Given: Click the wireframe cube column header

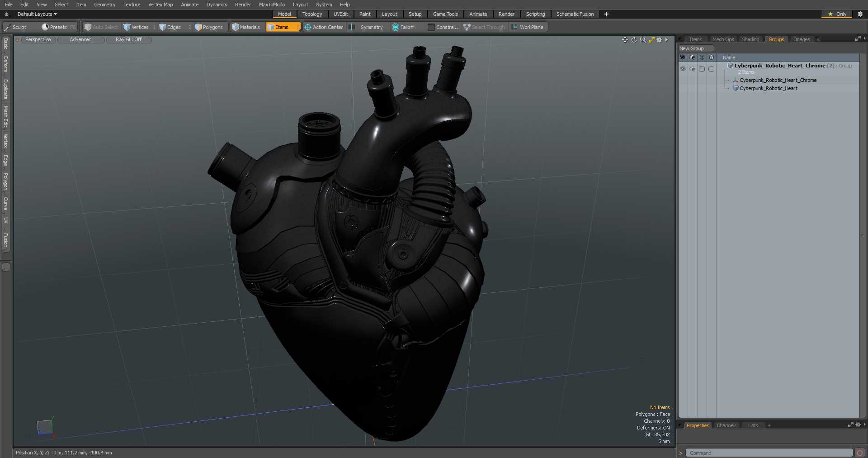Looking at the screenshot, I should (x=702, y=57).
